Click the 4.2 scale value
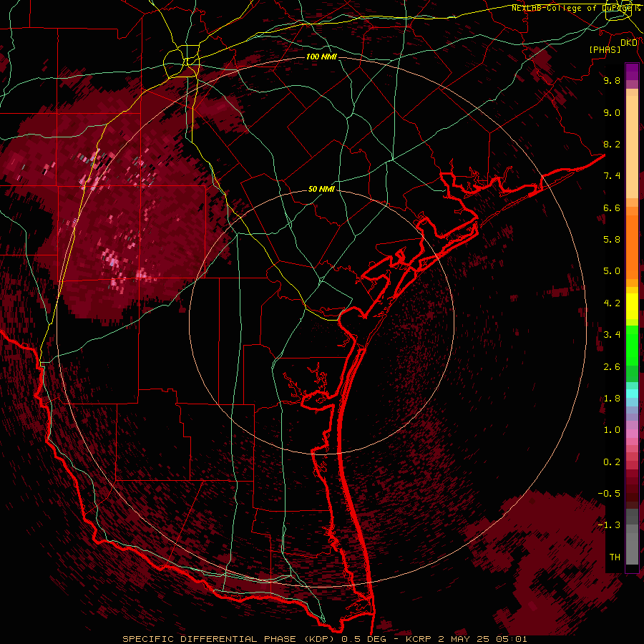Viewport: 644px width, 644px height. point(612,303)
